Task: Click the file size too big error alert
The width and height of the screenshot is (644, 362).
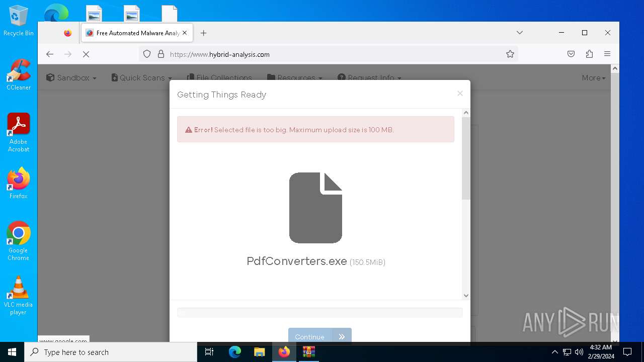Action: pos(315,129)
